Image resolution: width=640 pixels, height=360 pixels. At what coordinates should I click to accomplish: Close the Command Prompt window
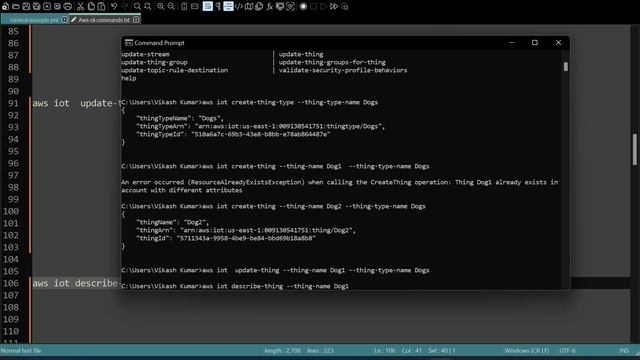pyautogui.click(x=558, y=42)
